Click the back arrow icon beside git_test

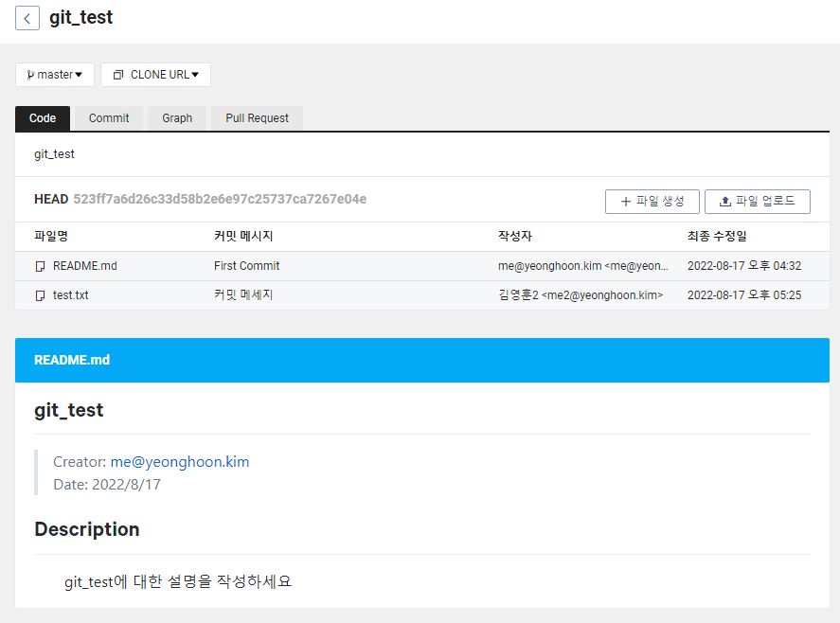(27, 19)
